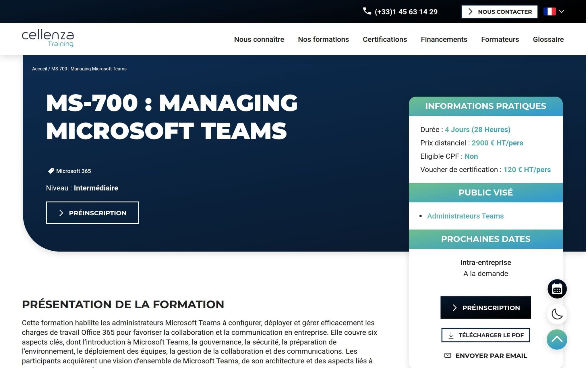
Task: Click the 'Présentation de la formation' heading
Action: [123, 304]
